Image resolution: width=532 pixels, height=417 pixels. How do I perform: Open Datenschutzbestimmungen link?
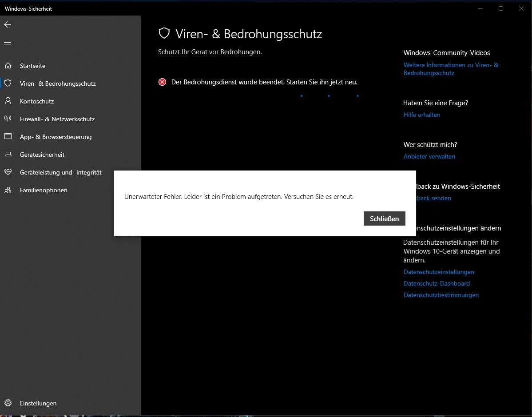[x=441, y=295]
